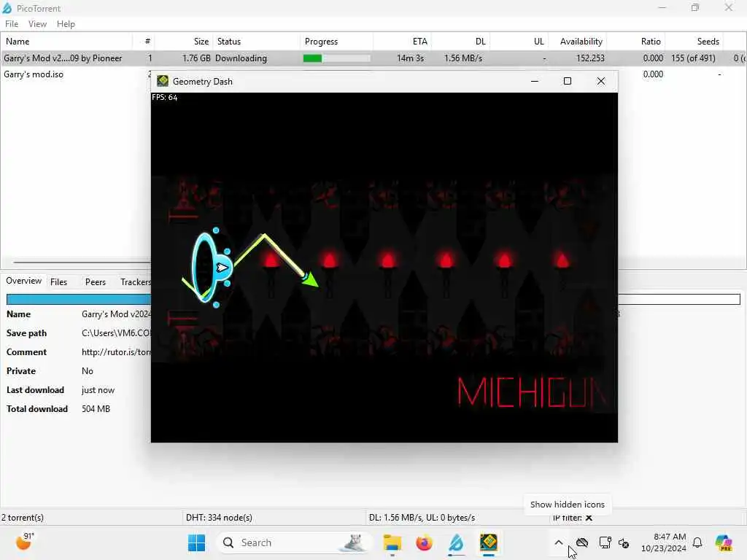747x560 pixels.
Task: Click the Downloading status cell
Action: pyautogui.click(x=241, y=58)
